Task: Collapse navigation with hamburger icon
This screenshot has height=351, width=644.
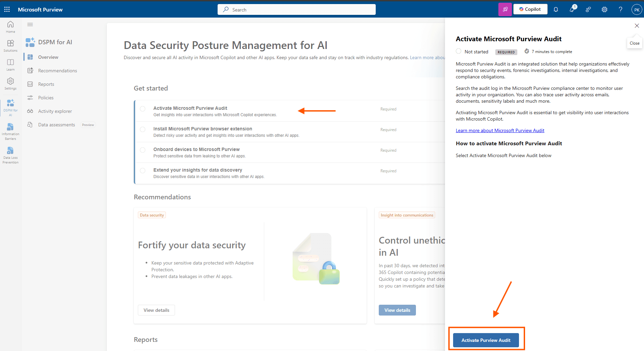Action: click(30, 24)
